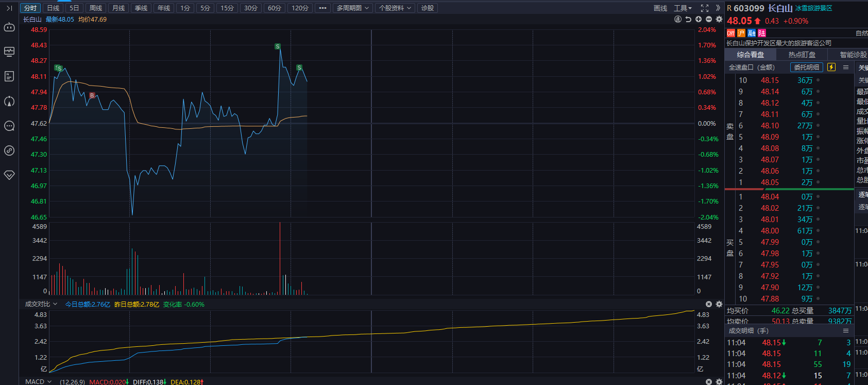The image size is (868, 385).
Task: Open the market monitor chart icon in the sidebar
Action: (x=9, y=52)
